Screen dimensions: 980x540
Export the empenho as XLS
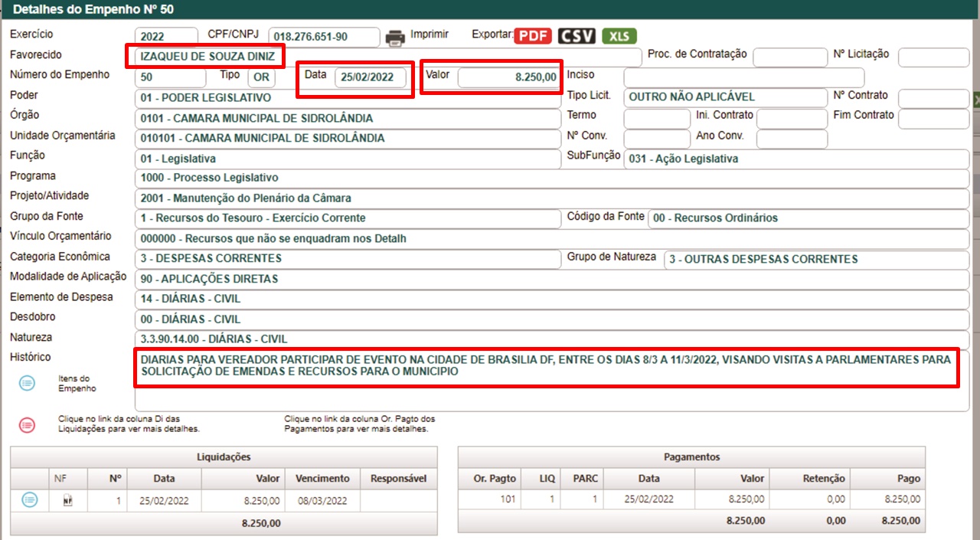point(619,36)
